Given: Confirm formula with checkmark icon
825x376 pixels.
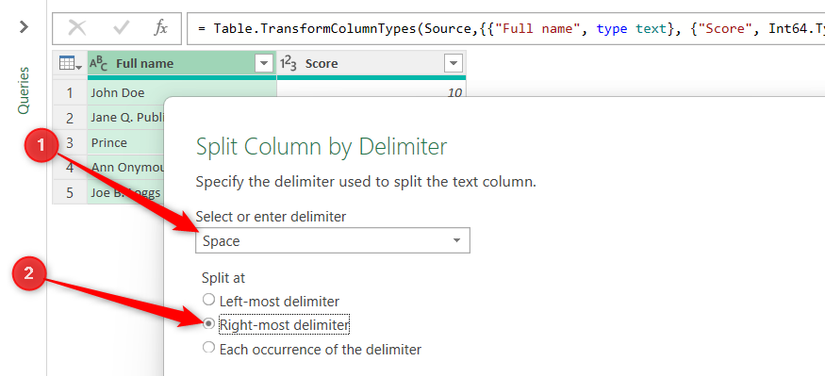Looking at the screenshot, I should pos(121,28).
